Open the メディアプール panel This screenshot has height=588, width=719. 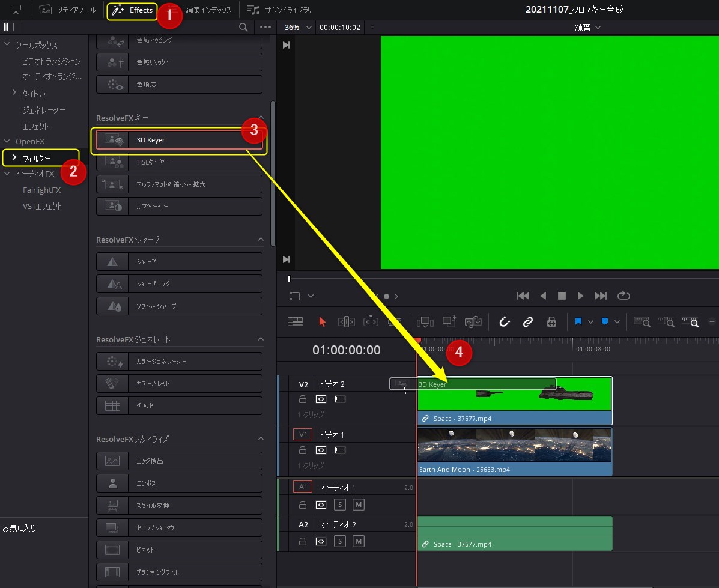tap(67, 10)
